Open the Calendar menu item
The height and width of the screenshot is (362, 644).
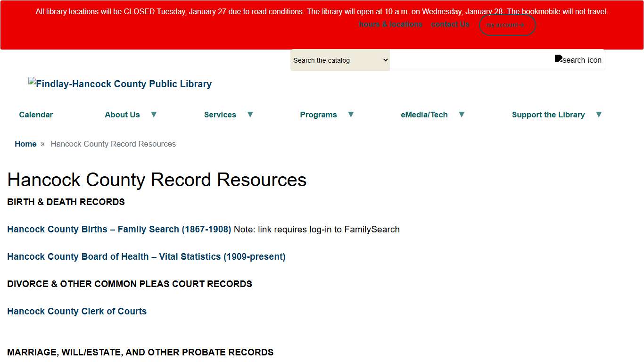click(x=36, y=115)
